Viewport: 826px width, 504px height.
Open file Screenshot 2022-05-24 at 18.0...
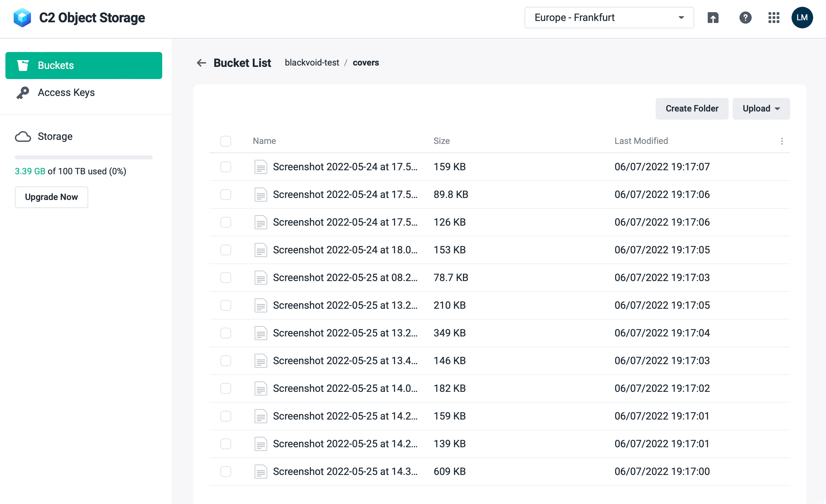point(345,250)
